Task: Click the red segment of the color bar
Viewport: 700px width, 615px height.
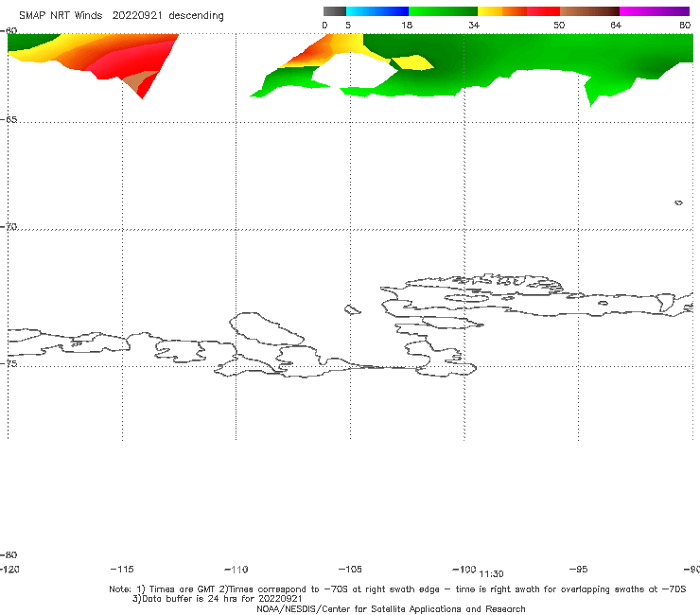Action: pyautogui.click(x=543, y=11)
